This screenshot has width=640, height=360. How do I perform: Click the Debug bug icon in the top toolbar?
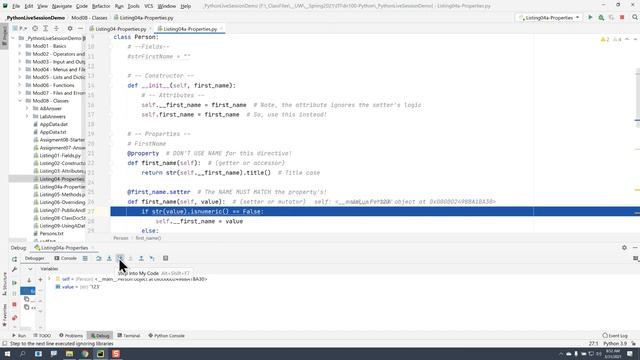(x=601, y=18)
